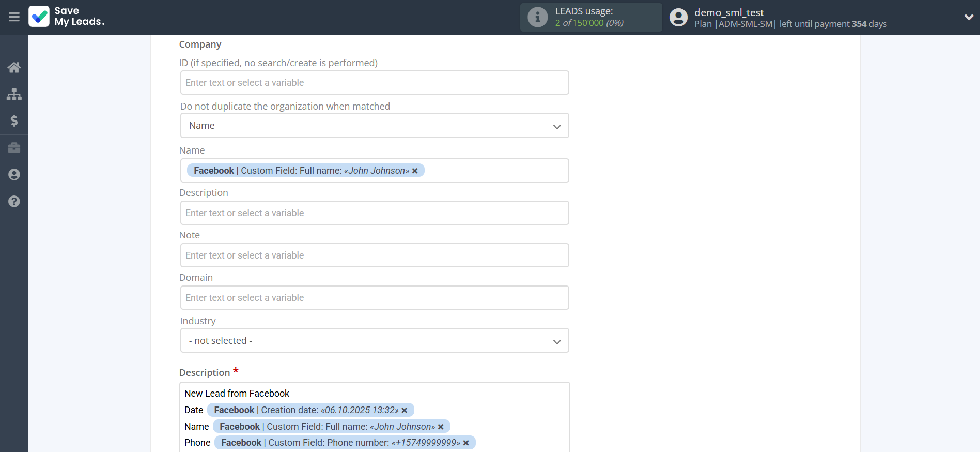This screenshot has width=980, height=452.
Task: Open billing via dollar sign icon
Action: click(x=14, y=121)
